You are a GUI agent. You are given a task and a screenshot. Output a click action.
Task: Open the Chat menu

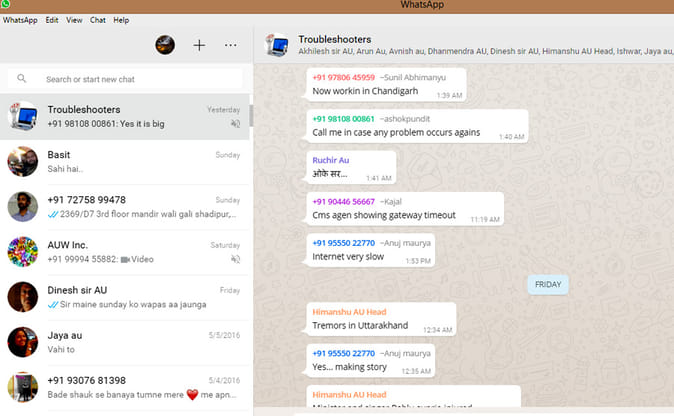pyautogui.click(x=98, y=20)
